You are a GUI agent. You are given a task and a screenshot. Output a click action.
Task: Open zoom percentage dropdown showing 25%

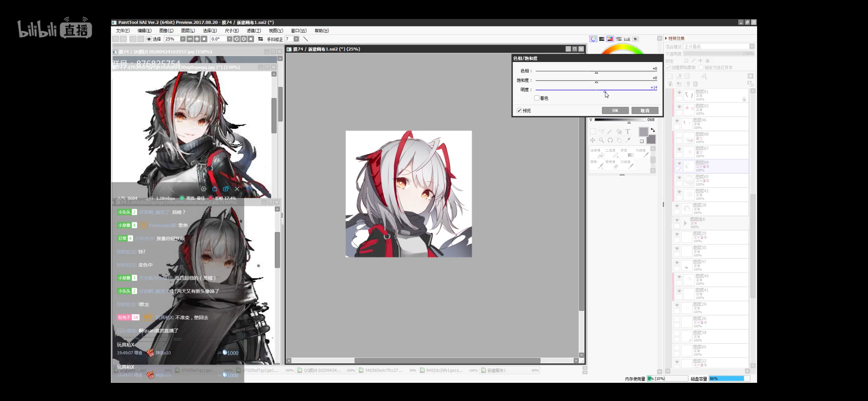click(183, 39)
